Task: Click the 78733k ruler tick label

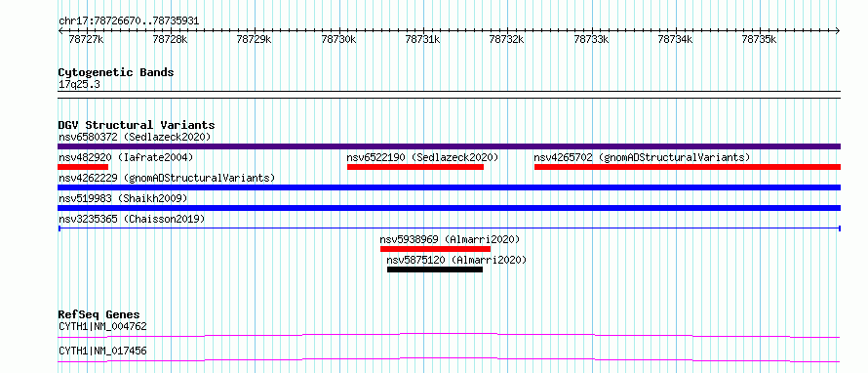Action: tap(591, 39)
